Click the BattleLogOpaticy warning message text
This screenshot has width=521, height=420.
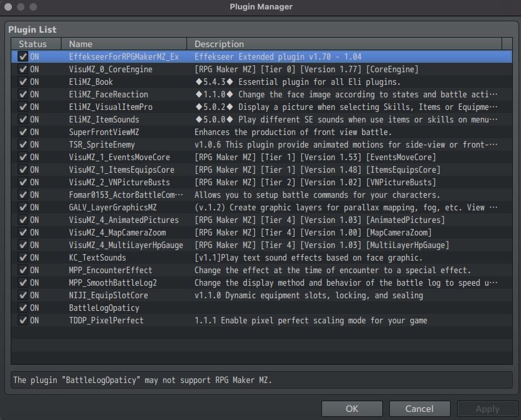coord(142,380)
